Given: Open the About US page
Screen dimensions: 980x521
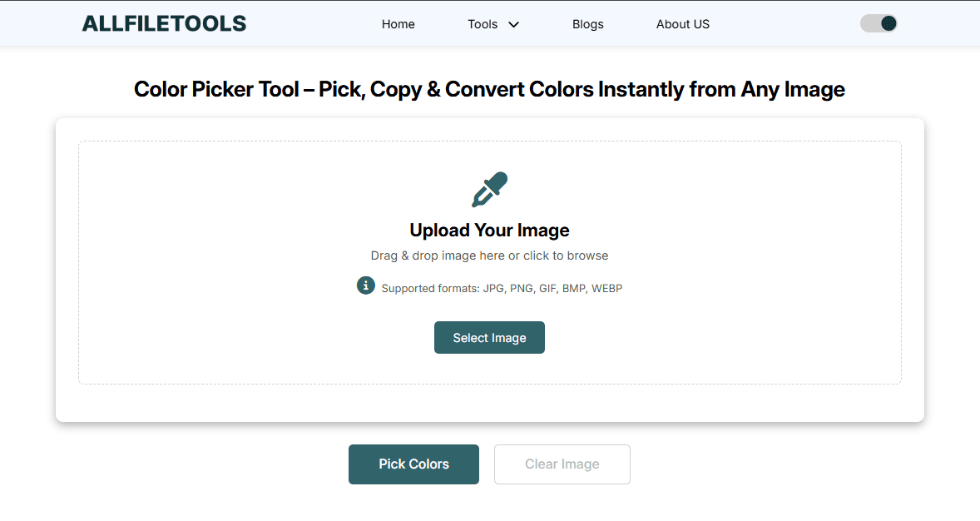Looking at the screenshot, I should [x=683, y=24].
